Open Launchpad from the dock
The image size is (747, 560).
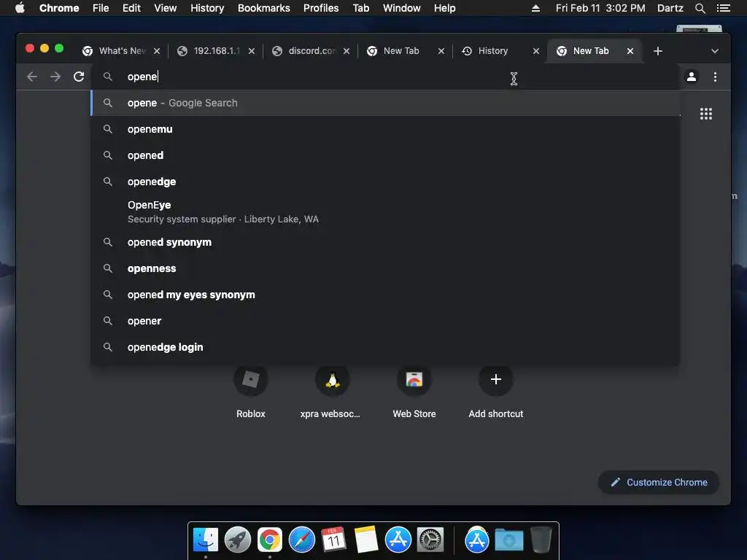(238, 540)
